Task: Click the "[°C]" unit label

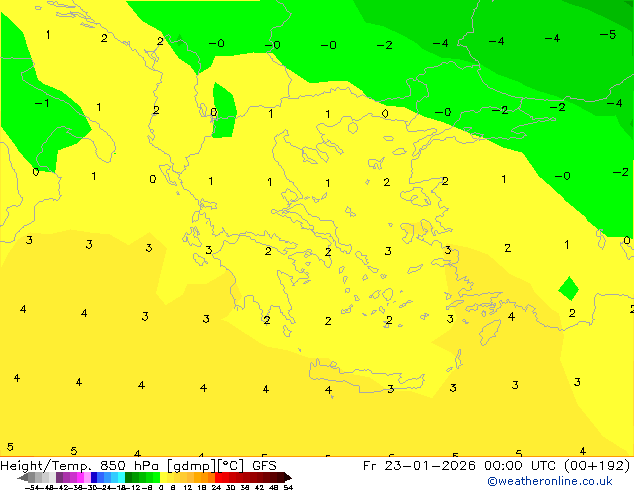Action: [231, 466]
